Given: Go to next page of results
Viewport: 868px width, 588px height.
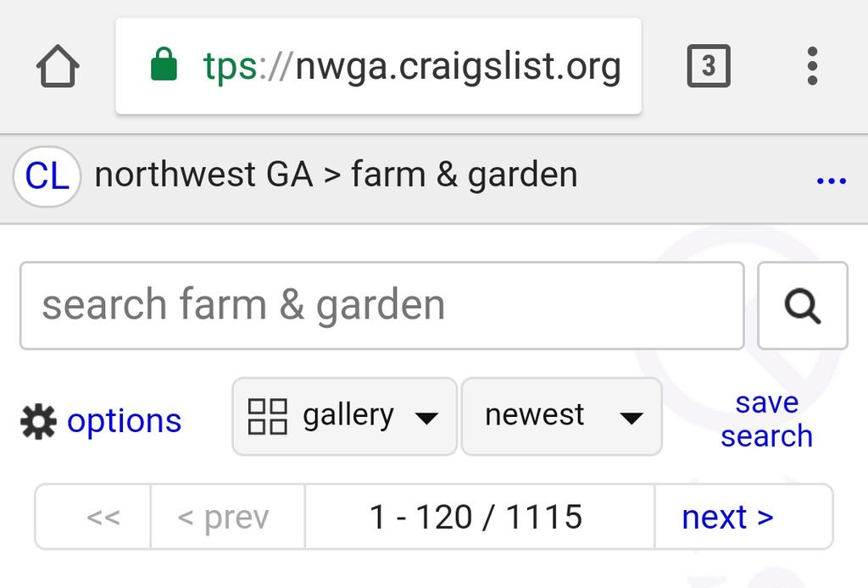Looking at the screenshot, I should (x=727, y=517).
